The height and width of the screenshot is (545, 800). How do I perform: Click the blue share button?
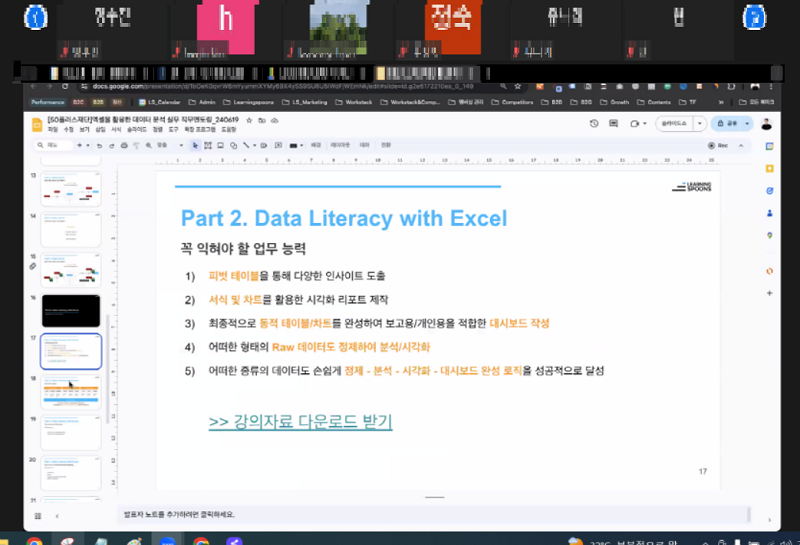click(x=727, y=123)
